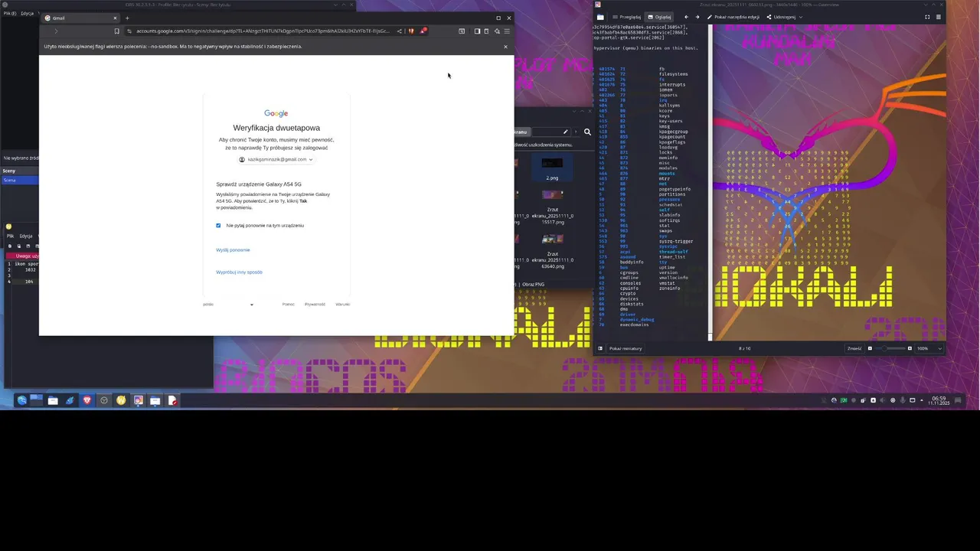The height and width of the screenshot is (551, 980).
Task: Select 'filesystems' entry in Gwenview terminal image
Action: 674,74
